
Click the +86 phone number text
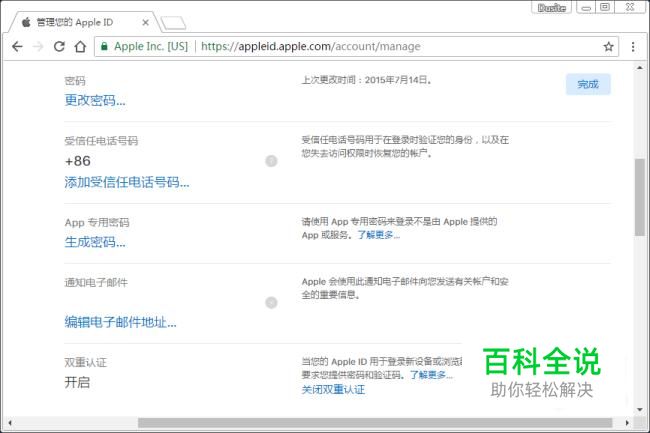78,161
